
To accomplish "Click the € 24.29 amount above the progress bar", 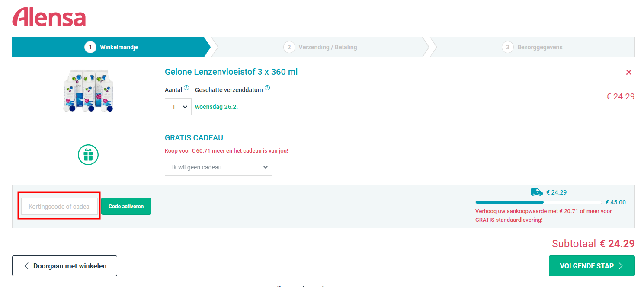I will coord(557,192).
